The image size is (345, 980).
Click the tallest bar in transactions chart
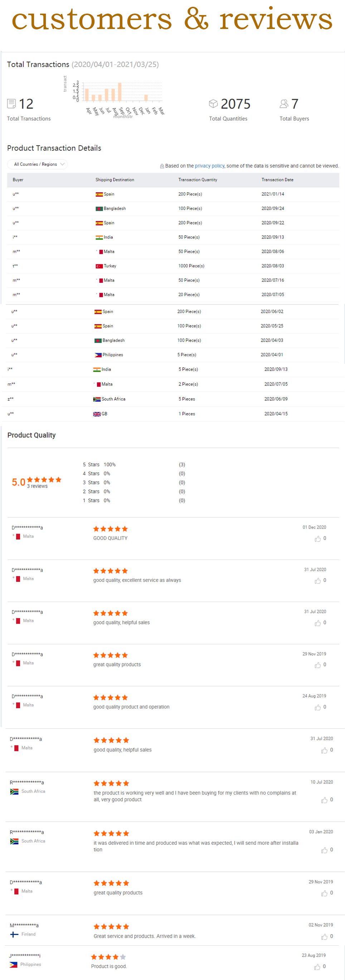pyautogui.click(x=120, y=92)
